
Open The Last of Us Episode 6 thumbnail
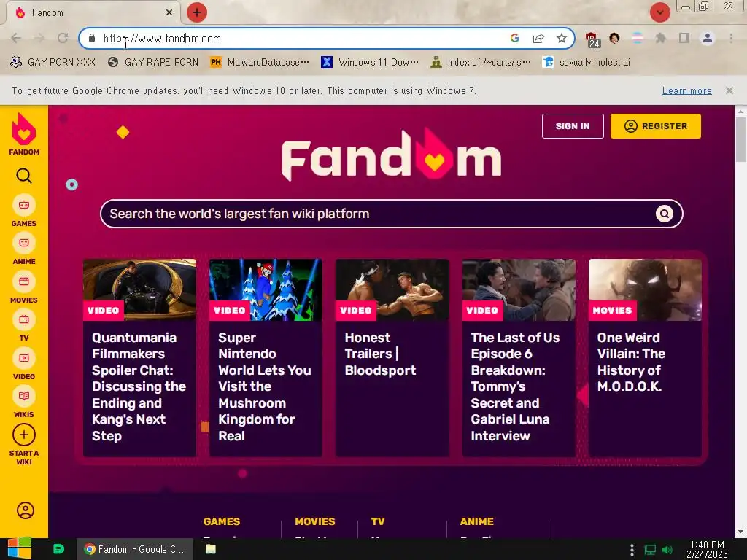click(519, 289)
